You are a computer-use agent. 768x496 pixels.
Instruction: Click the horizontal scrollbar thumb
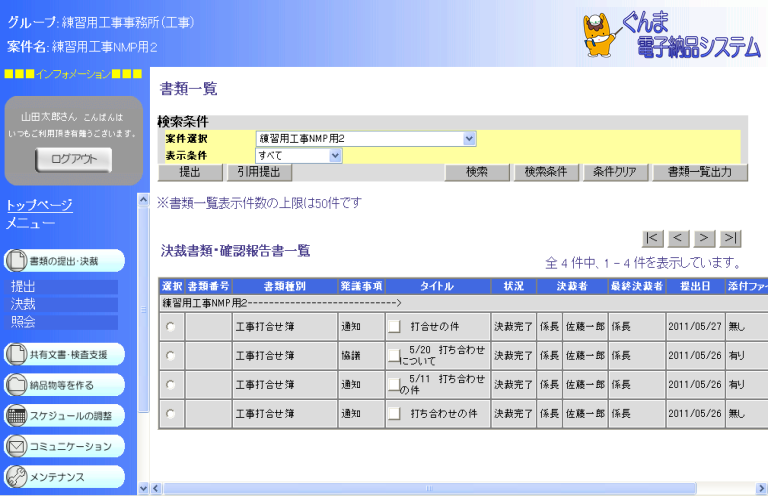click(x=430, y=488)
